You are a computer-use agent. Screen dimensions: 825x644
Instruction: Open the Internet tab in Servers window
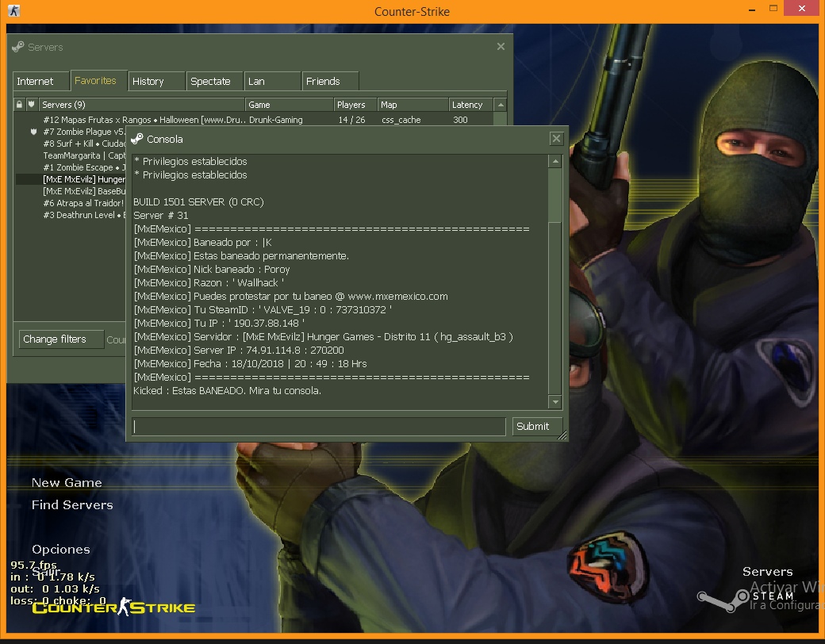point(41,82)
